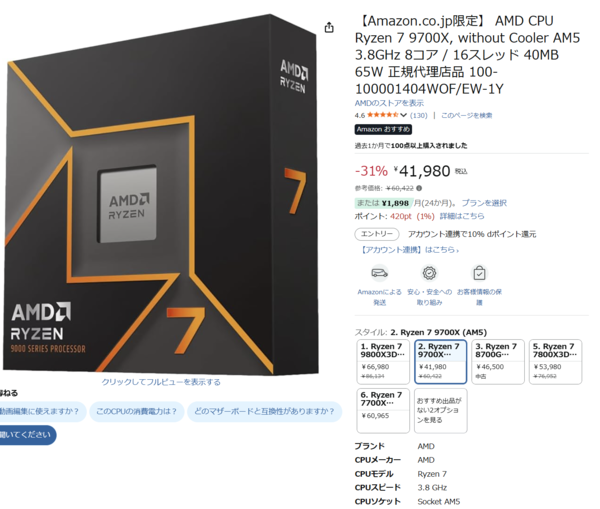Click the share icon above product image
This screenshot has height=509, width=600.
coord(329,28)
